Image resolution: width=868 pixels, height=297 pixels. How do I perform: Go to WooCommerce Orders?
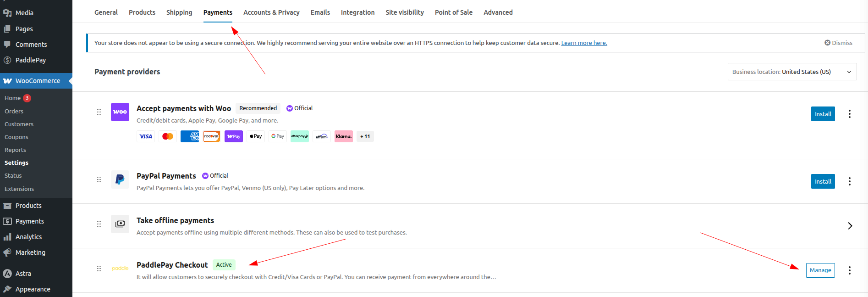14,111
